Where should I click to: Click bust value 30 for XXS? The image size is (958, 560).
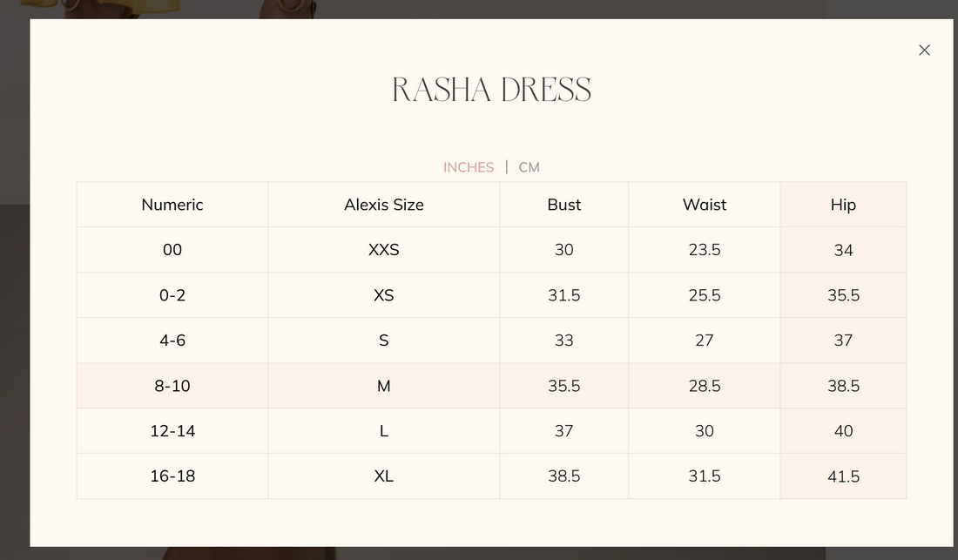point(564,250)
